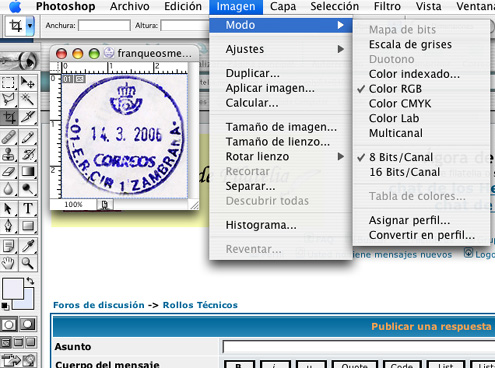This screenshot has height=368, width=495.
Task: Select the Type tool
Action: coord(28,209)
